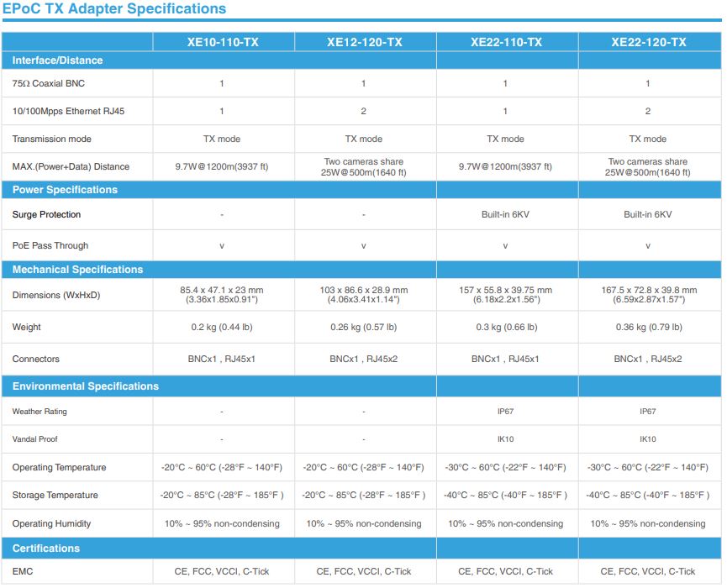The image size is (727, 588).
Task: Click the Weather Rating row label
Action: click(40, 412)
